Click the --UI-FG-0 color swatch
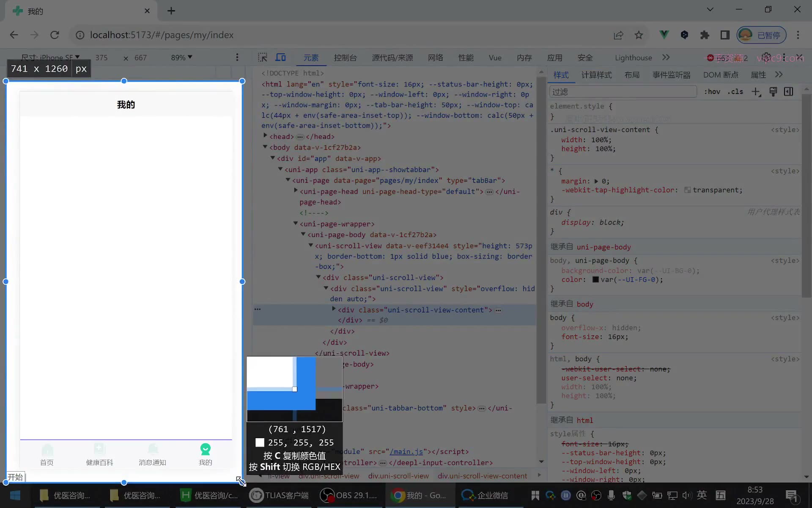 [x=595, y=279]
